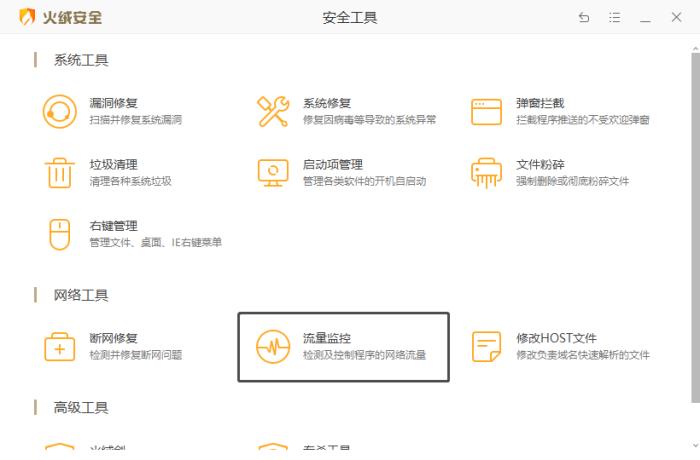This screenshot has width=700, height=460.
Task: Click the 漏洞修复 vulnerability repair icon
Action: click(x=59, y=111)
